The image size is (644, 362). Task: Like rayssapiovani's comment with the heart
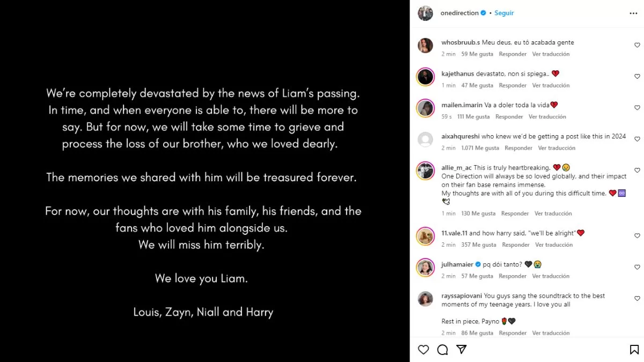click(637, 299)
